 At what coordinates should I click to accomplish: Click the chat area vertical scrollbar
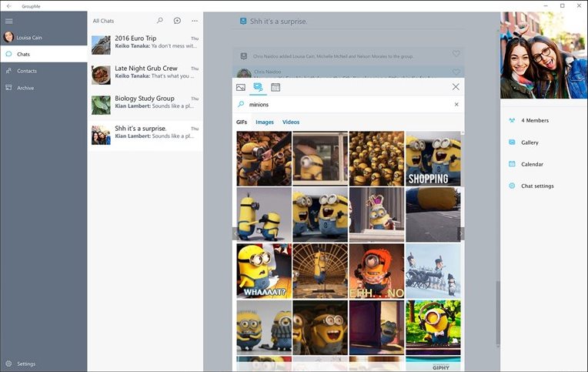point(498,313)
